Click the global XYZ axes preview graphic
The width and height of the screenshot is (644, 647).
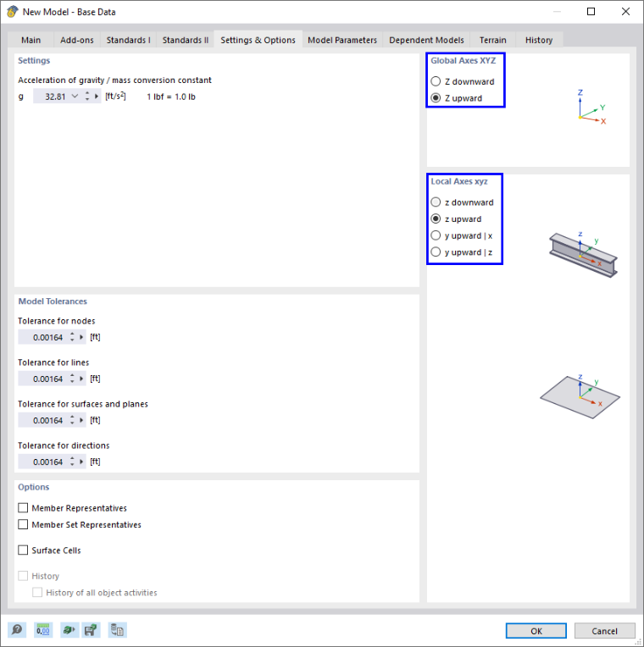click(x=592, y=107)
